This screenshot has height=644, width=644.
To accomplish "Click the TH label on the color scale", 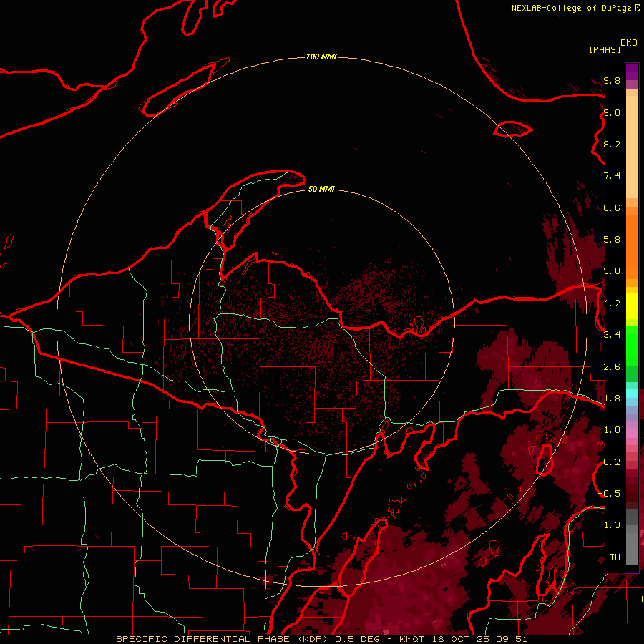I will [615, 557].
